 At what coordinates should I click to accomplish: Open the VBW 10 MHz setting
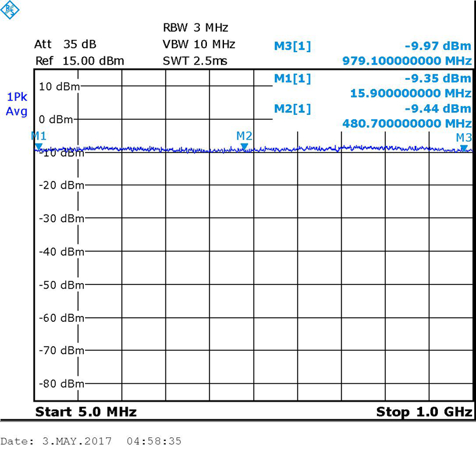click(199, 44)
